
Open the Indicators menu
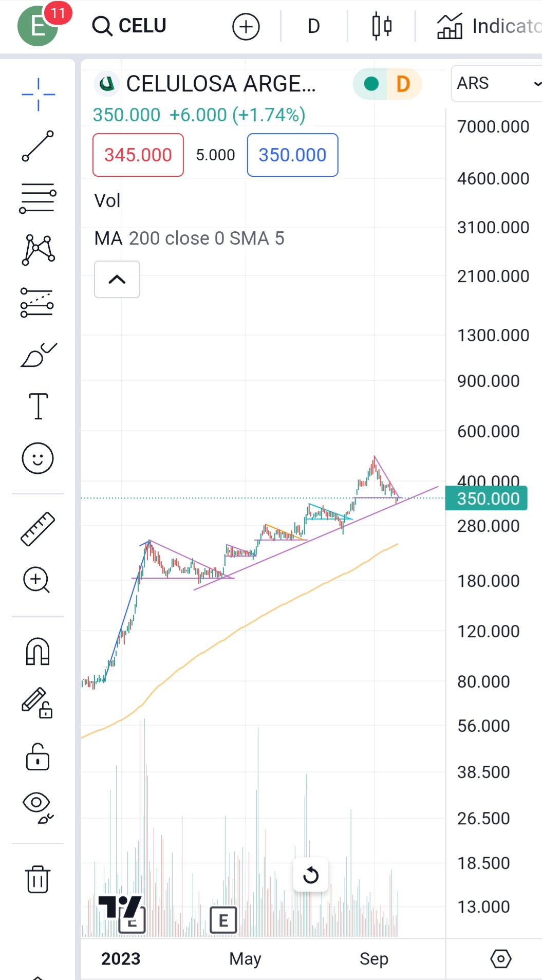coord(489,26)
